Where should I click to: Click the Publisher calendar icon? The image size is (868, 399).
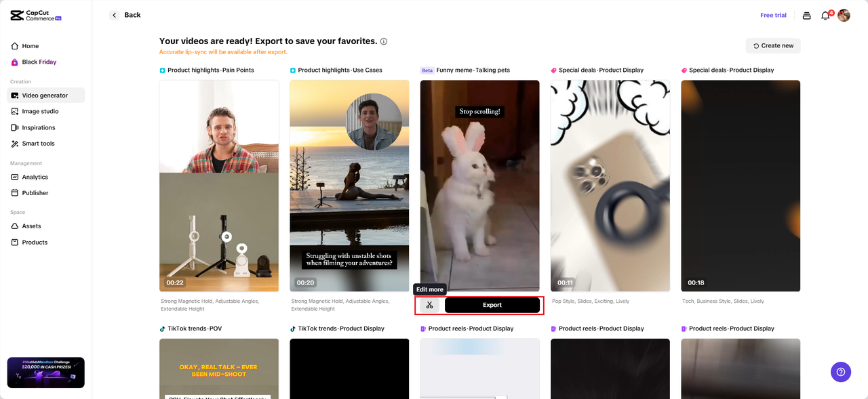click(15, 193)
